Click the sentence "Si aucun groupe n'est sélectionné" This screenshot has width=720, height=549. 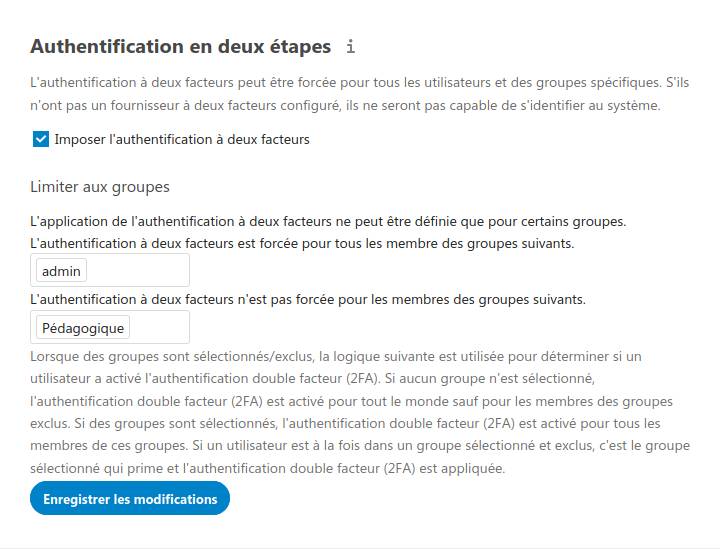(489, 379)
